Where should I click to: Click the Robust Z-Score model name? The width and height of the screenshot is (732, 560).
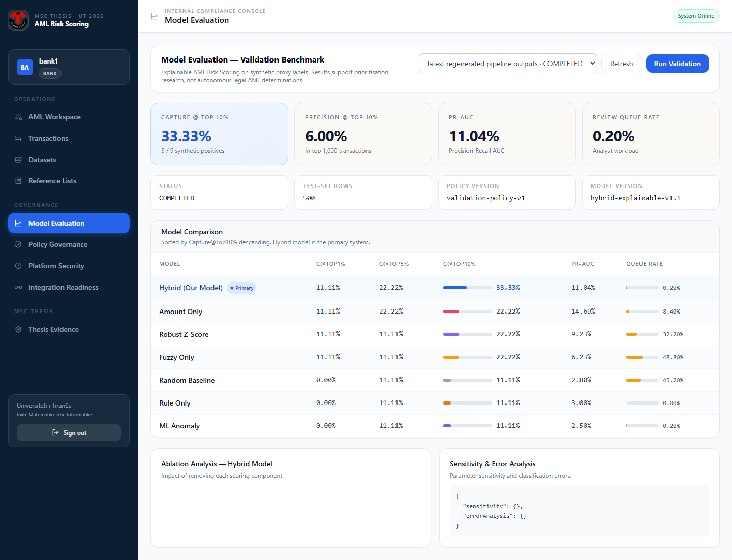tap(184, 334)
